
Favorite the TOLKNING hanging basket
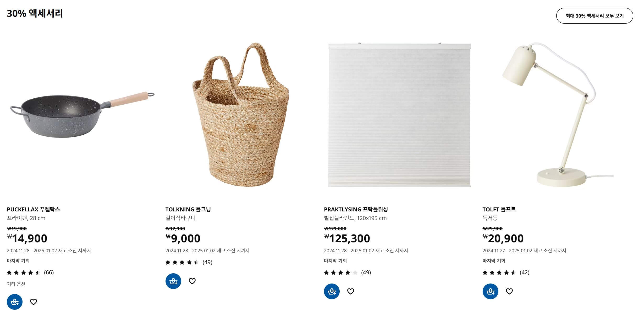point(193,281)
